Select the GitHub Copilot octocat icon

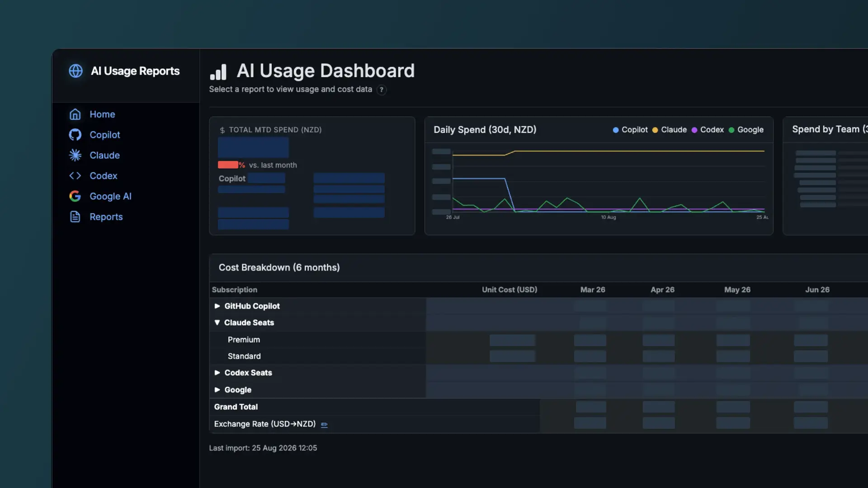pyautogui.click(x=75, y=135)
